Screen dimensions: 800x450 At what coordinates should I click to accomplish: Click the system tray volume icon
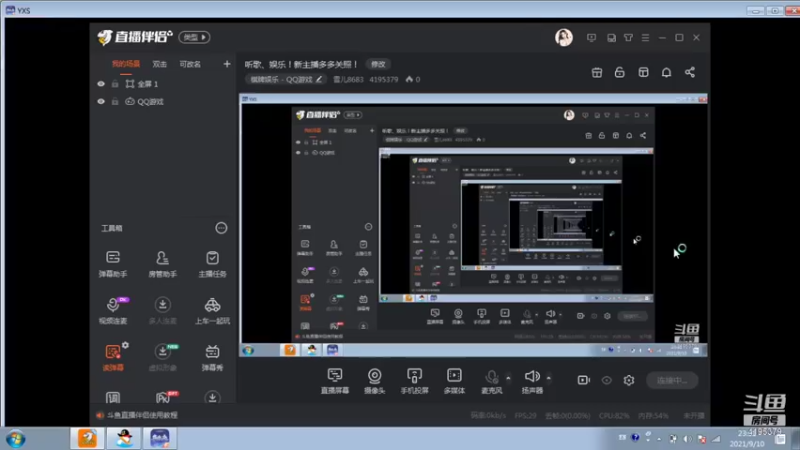pyautogui.click(x=687, y=439)
